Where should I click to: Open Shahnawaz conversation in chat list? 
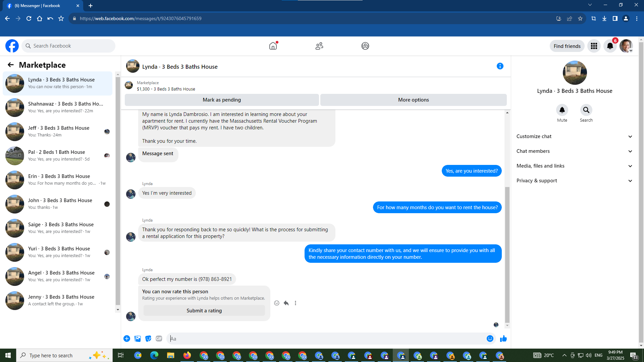click(x=58, y=107)
